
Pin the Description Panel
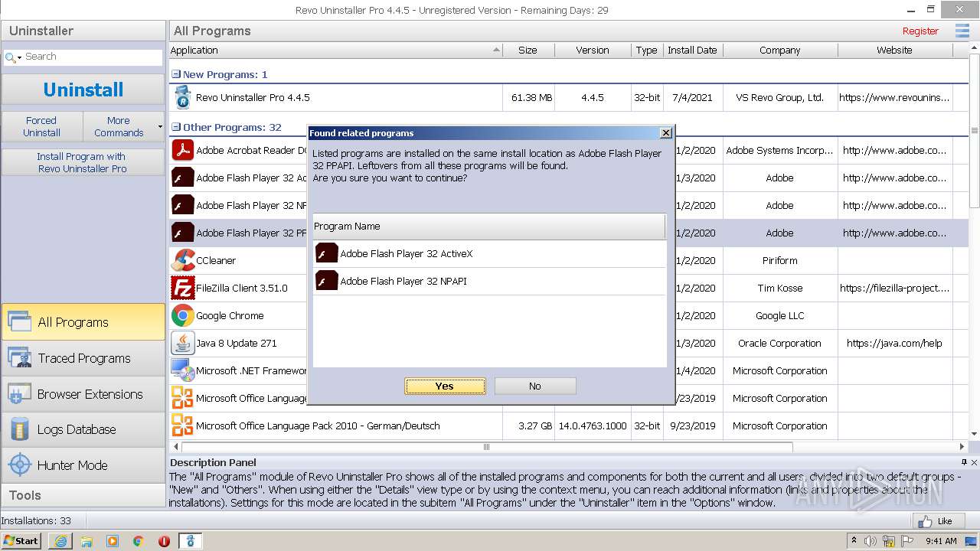point(964,462)
